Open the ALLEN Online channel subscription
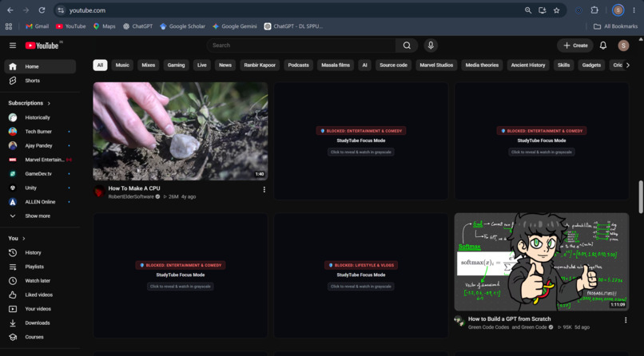Image resolution: width=644 pixels, height=356 pixels. coord(40,202)
